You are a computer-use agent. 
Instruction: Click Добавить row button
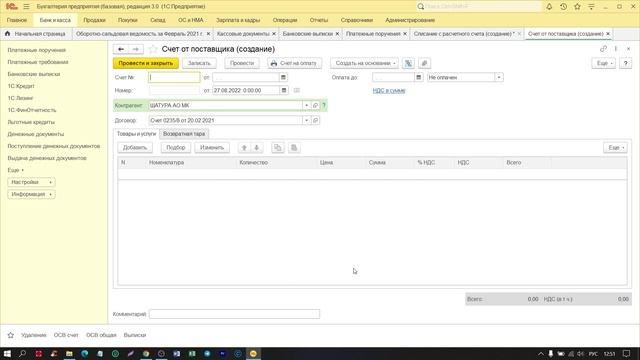(x=135, y=147)
